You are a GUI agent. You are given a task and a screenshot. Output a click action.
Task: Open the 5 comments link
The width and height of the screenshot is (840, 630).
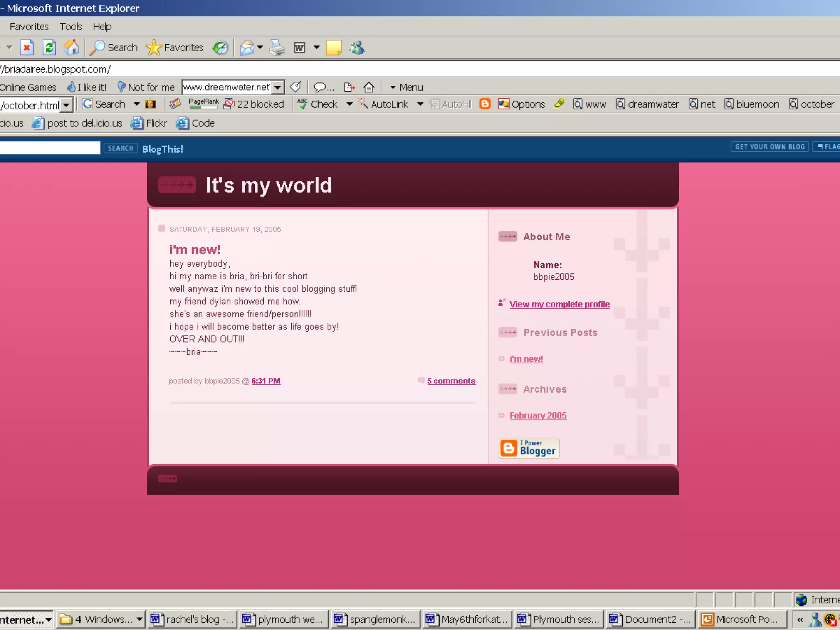(x=451, y=381)
